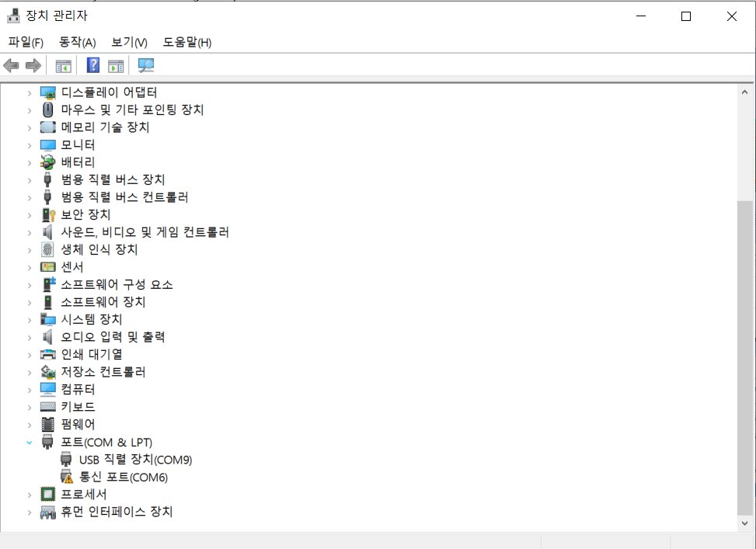The image size is (756, 549).
Task: Open the 보기(V) menu
Action: (x=129, y=42)
